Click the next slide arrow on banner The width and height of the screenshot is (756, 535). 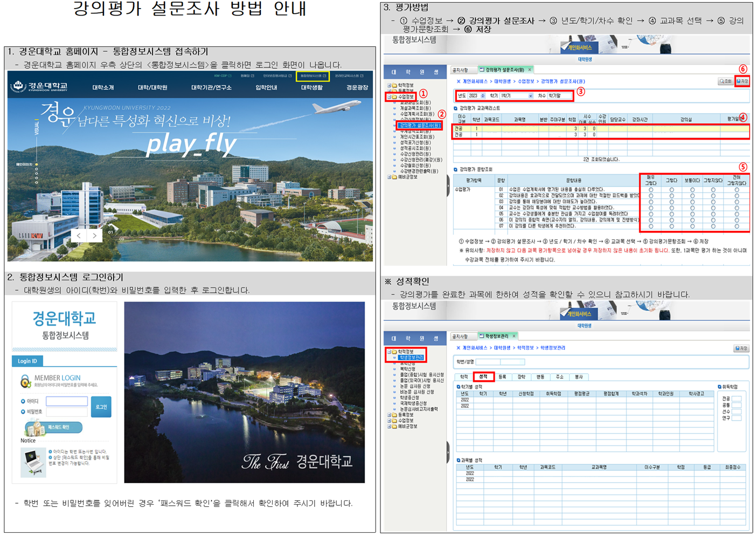click(x=95, y=236)
